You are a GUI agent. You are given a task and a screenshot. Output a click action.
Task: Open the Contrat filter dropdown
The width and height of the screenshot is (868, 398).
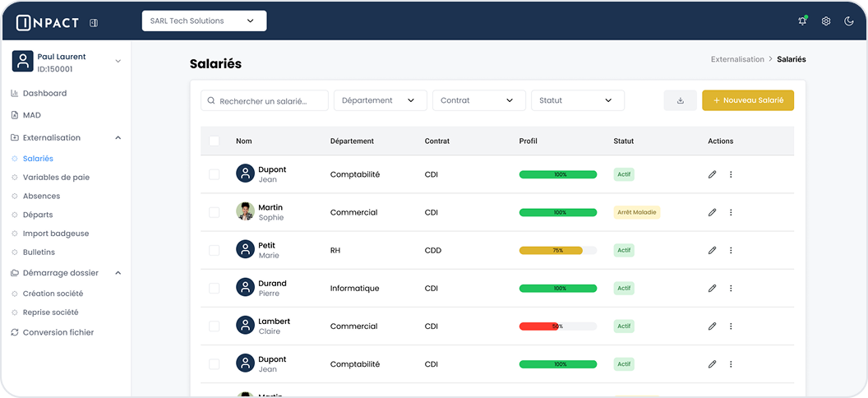[479, 101]
